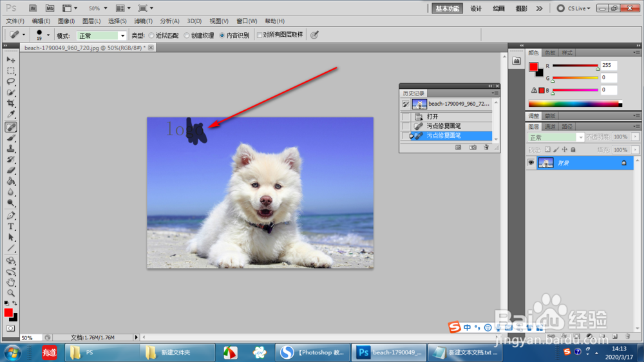Image resolution: width=644 pixels, height=362 pixels.
Task: Open the 模式 blend mode dropdown
Action: click(x=101, y=35)
